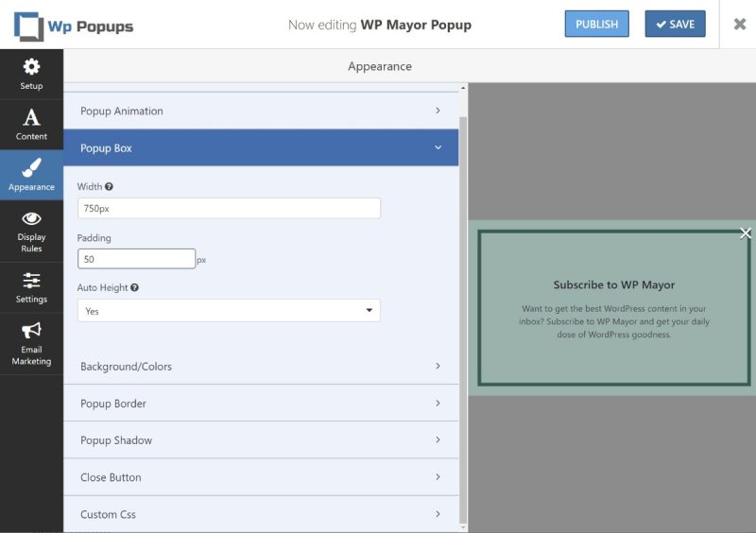
Task: Open the Content letter A icon
Action: pyautogui.click(x=31, y=117)
